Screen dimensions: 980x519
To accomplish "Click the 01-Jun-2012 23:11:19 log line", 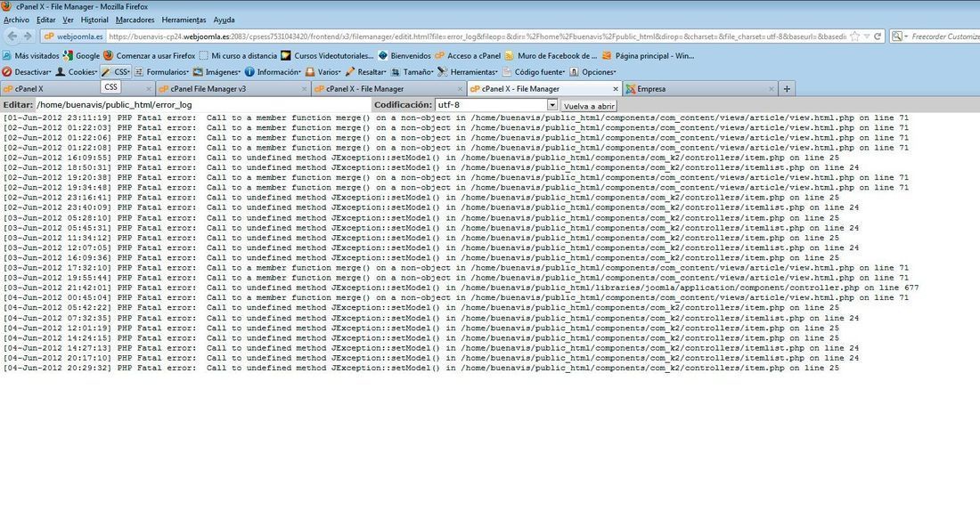I will [x=456, y=118].
